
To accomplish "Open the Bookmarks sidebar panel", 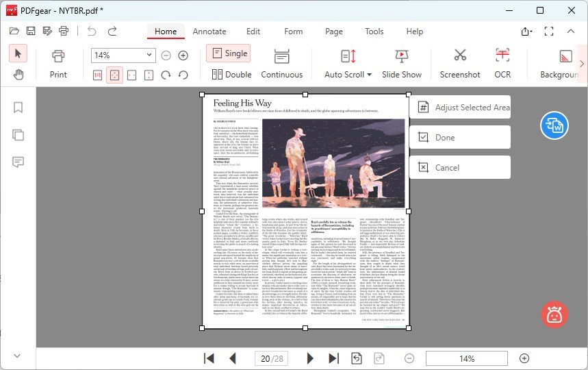I will click(18, 108).
